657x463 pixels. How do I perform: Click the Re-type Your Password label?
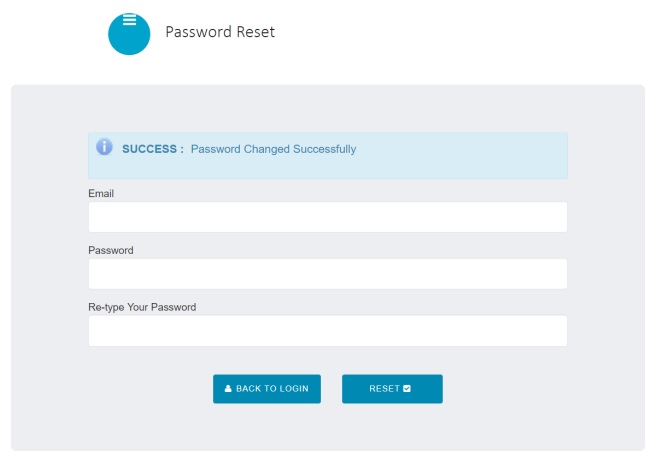142,307
